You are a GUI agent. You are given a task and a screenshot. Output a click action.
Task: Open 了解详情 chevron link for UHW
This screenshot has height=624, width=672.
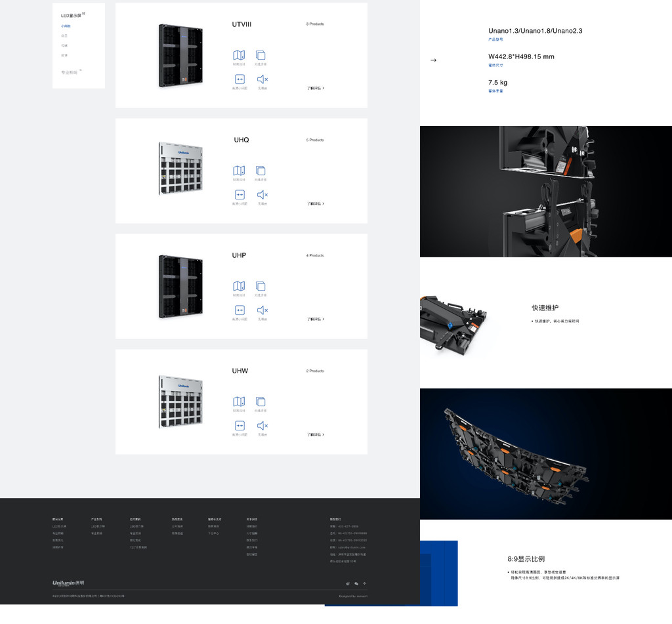click(x=316, y=434)
